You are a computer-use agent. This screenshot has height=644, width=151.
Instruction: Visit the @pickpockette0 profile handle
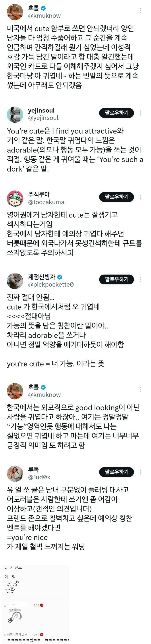point(51,285)
